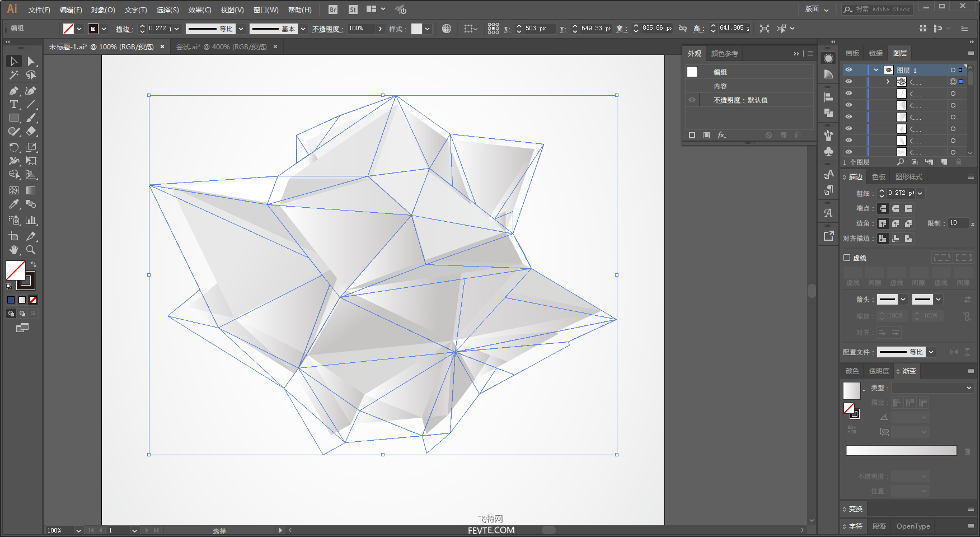
Task: Select the Hand tool
Action: point(14,250)
